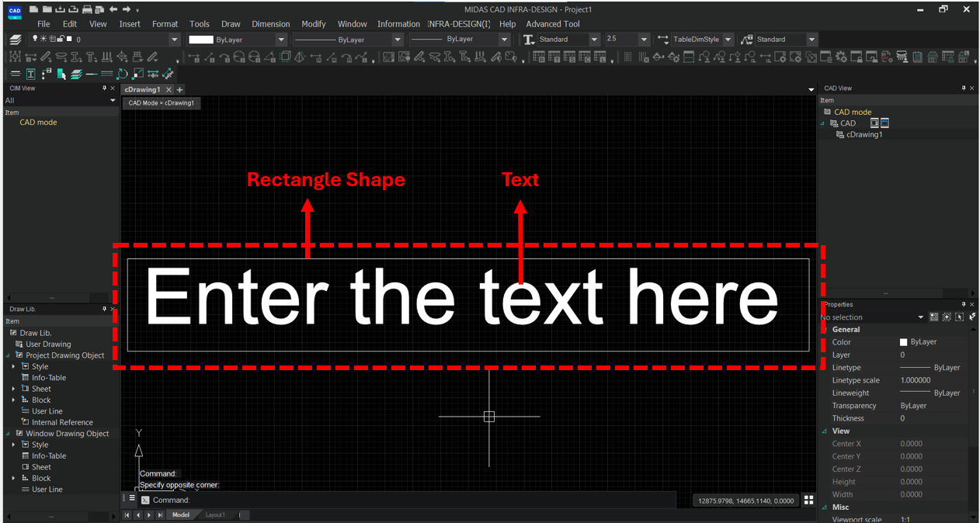Toggle the blue window icon beside CAD tree item
980x523 pixels.
coord(884,123)
